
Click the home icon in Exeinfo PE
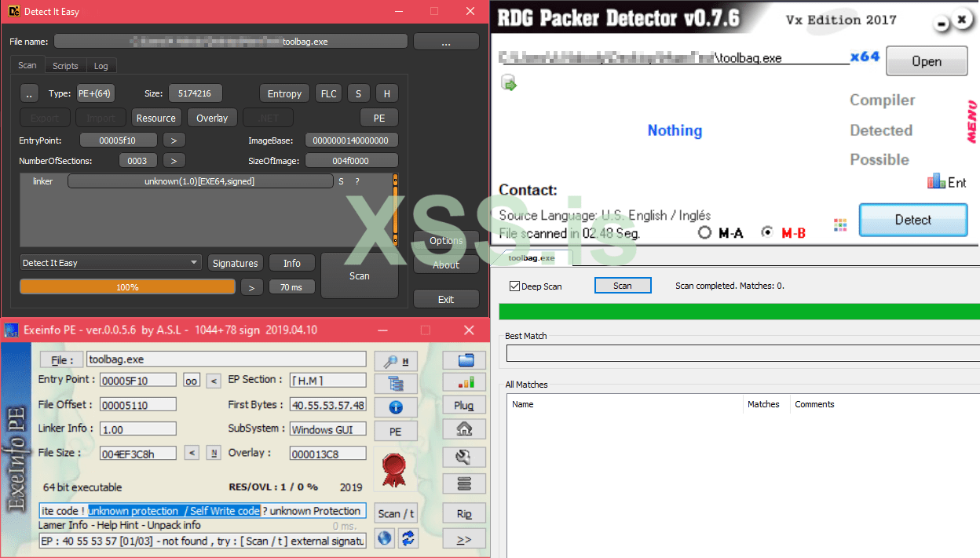(464, 429)
